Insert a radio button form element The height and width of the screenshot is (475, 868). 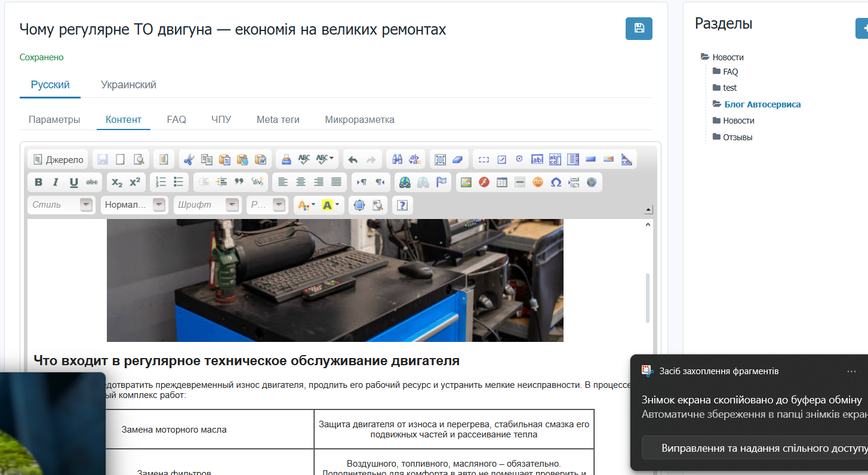pyautogui.click(x=519, y=159)
